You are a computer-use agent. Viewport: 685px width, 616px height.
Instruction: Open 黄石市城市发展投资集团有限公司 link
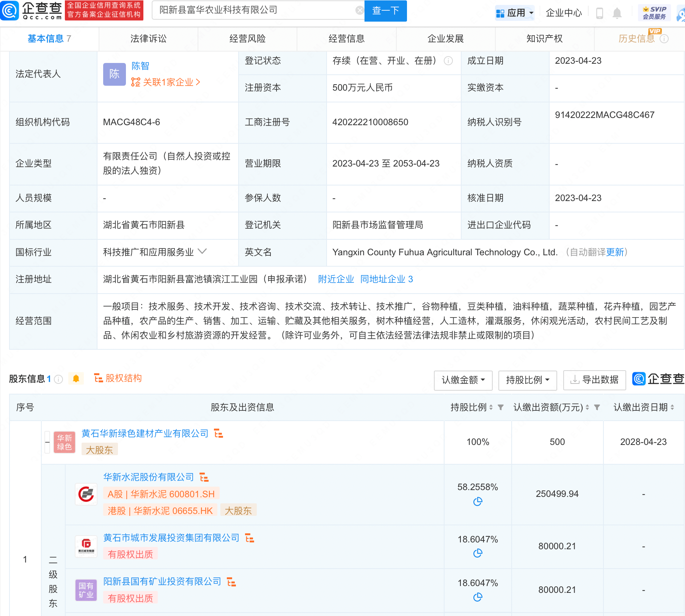pyautogui.click(x=171, y=538)
